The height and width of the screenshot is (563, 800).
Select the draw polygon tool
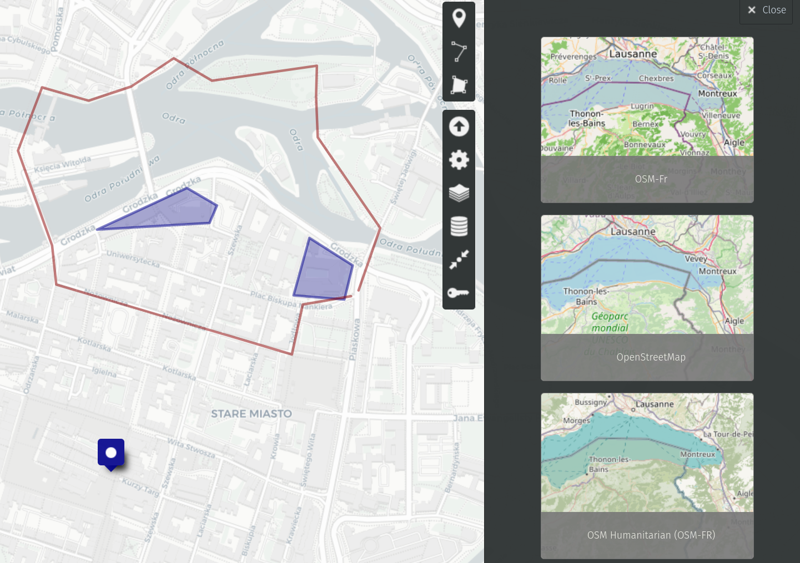pos(459,85)
